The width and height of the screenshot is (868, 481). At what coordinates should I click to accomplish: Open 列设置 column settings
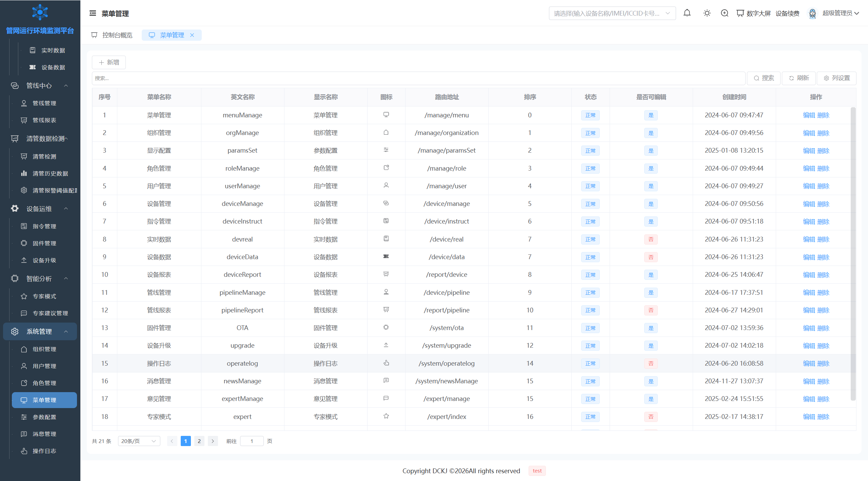click(836, 78)
